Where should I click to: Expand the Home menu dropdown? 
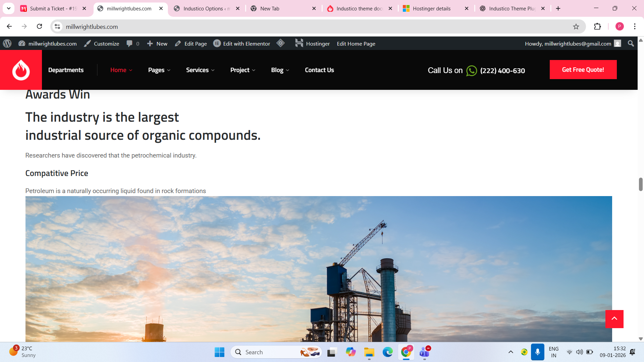click(x=121, y=70)
